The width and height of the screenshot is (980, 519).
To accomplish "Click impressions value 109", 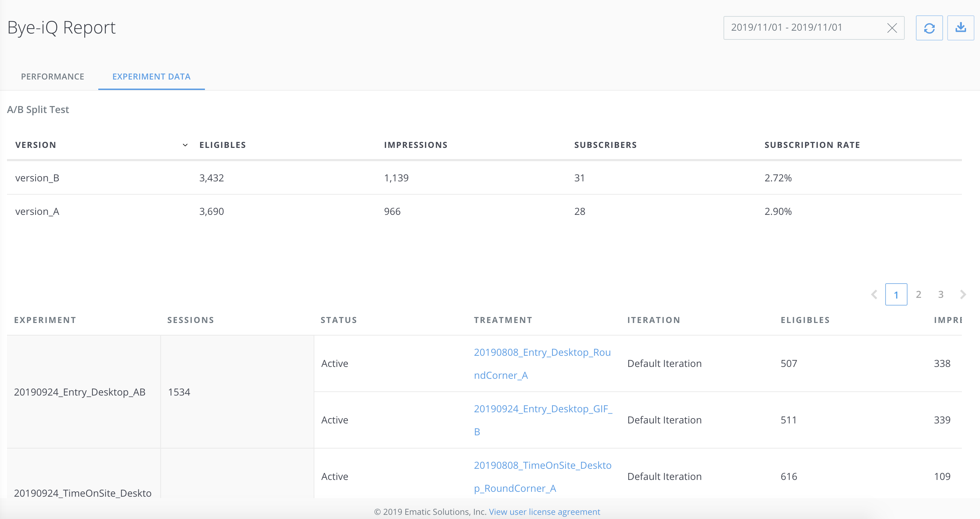I will [942, 477].
